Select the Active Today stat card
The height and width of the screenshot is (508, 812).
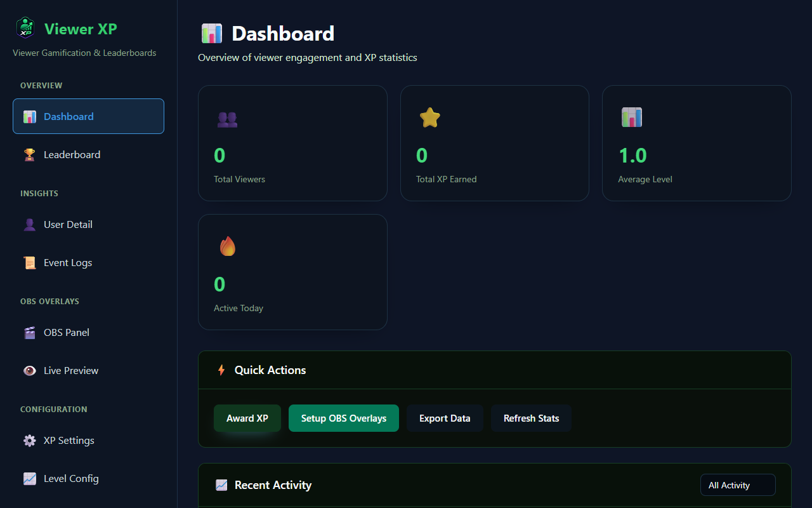pos(292,272)
